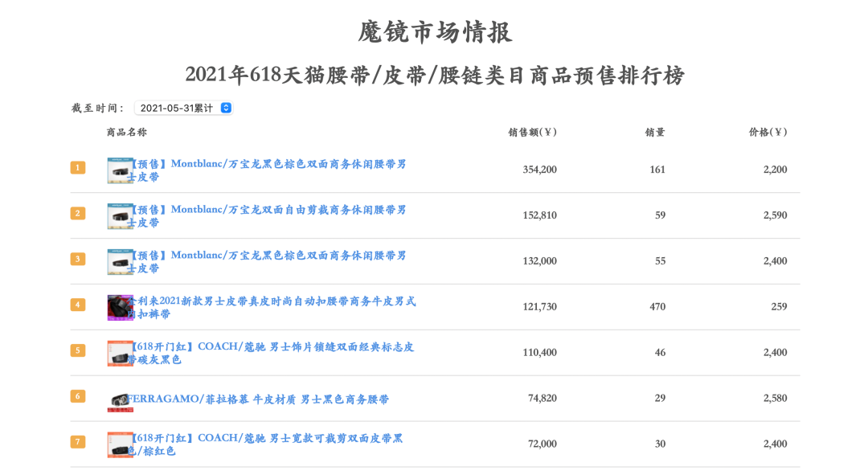Open the 2021-05-31累计 date dropdown
The width and height of the screenshot is (868, 475).
click(x=183, y=108)
